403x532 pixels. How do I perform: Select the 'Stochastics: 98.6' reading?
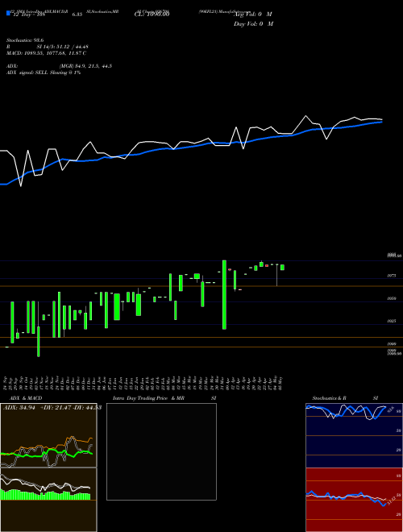tap(24, 40)
